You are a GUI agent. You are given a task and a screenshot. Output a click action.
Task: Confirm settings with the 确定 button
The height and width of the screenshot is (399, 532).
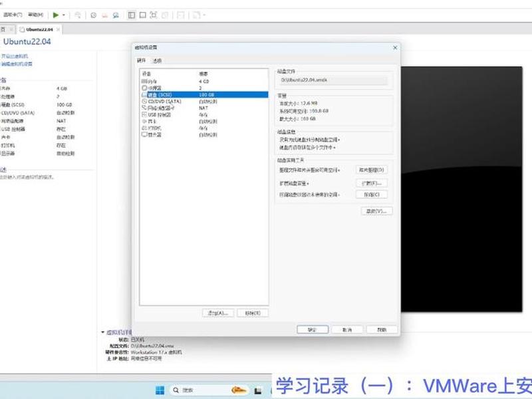pyautogui.click(x=313, y=329)
